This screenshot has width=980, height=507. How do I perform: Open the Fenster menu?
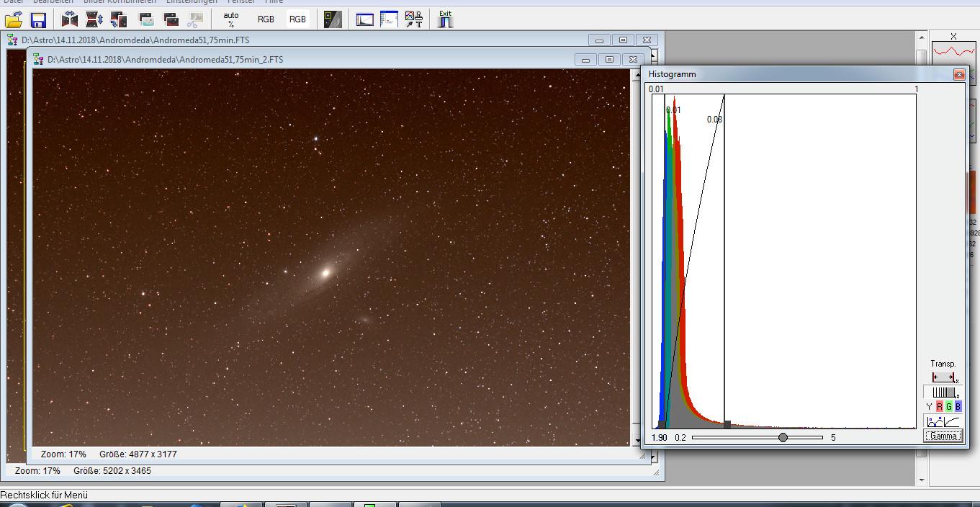241,2
